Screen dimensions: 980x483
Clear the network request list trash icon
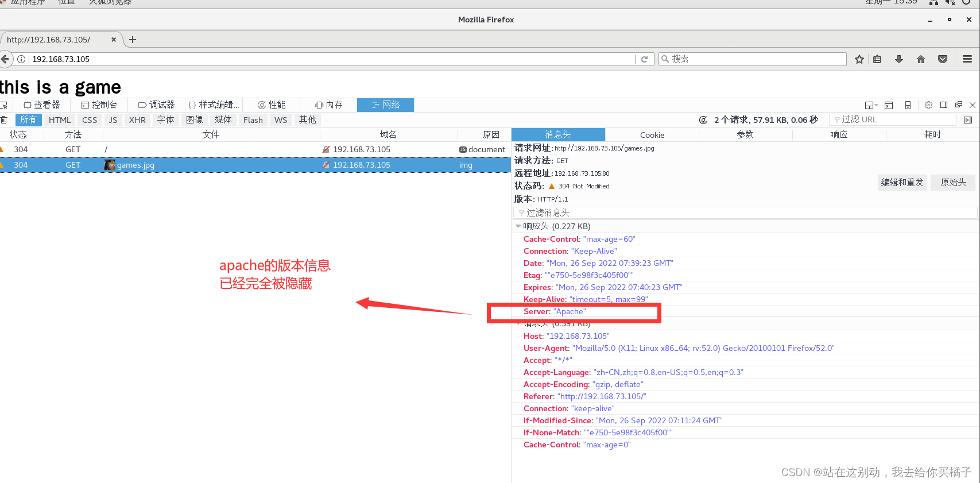point(4,120)
